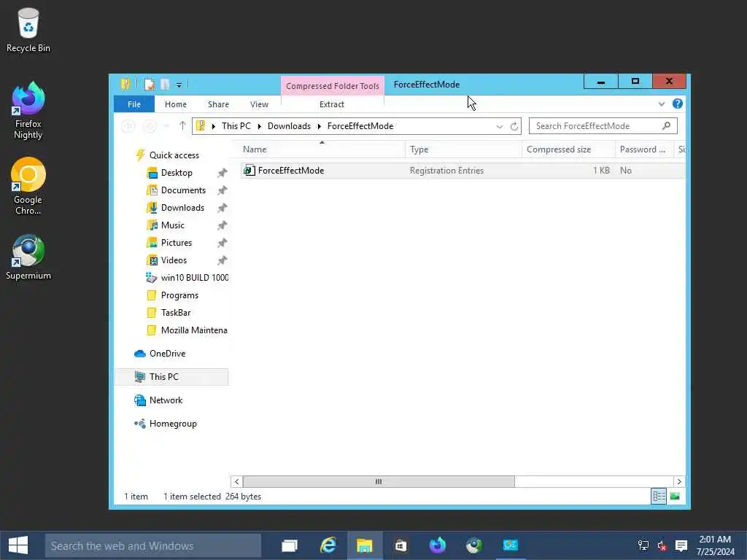Switch to the Share ribbon tab
Image resolution: width=747 pixels, height=560 pixels.
(x=218, y=104)
